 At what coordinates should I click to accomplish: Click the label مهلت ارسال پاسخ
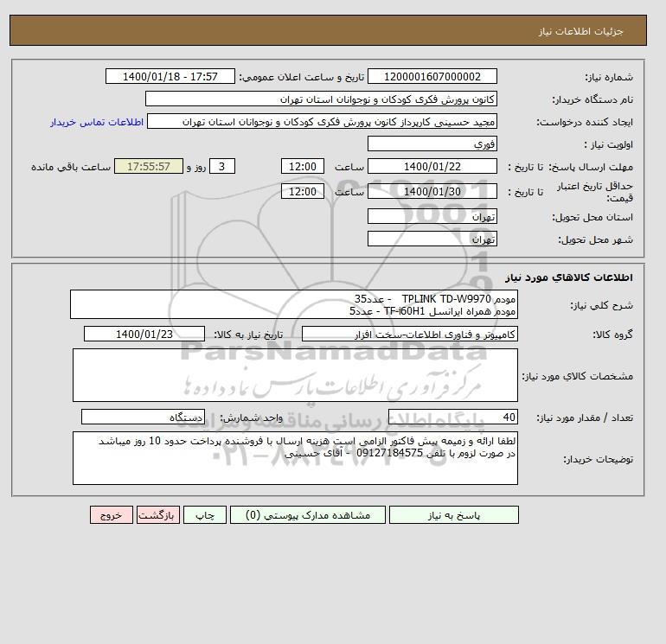(591, 167)
